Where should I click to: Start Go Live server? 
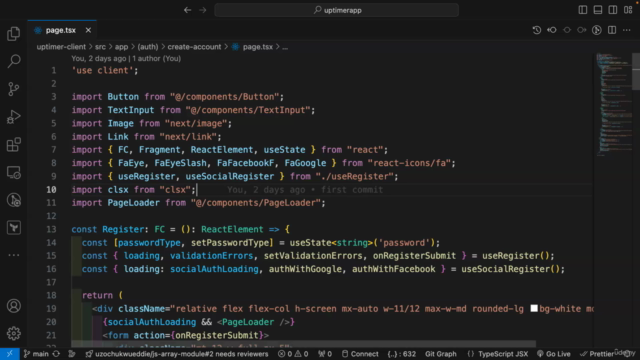click(553, 354)
